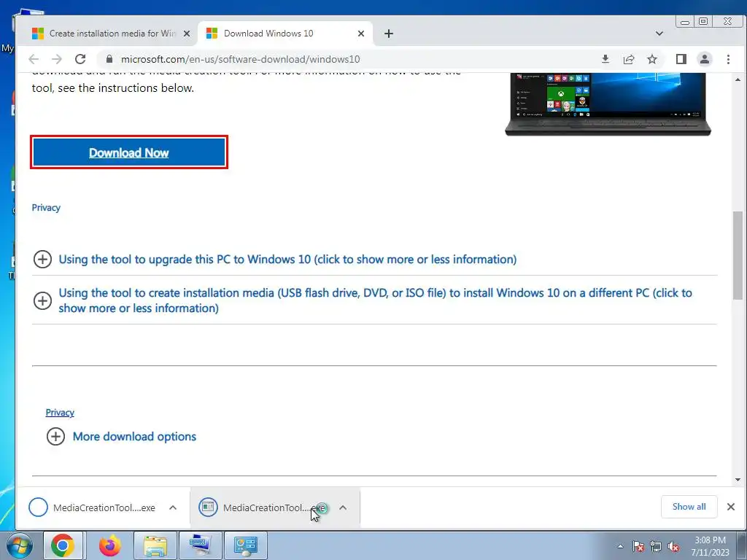747x560 pixels.
Task: Click the taskbar clock 3:08 PM
Action: click(711, 546)
